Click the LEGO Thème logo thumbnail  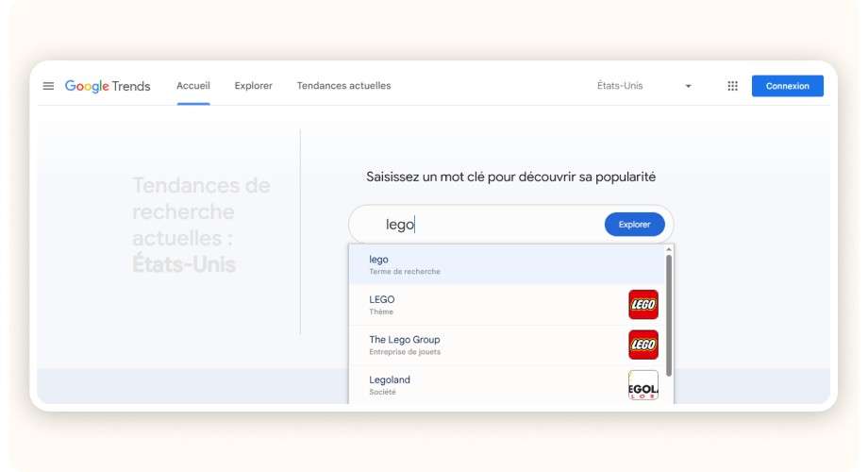pos(643,304)
